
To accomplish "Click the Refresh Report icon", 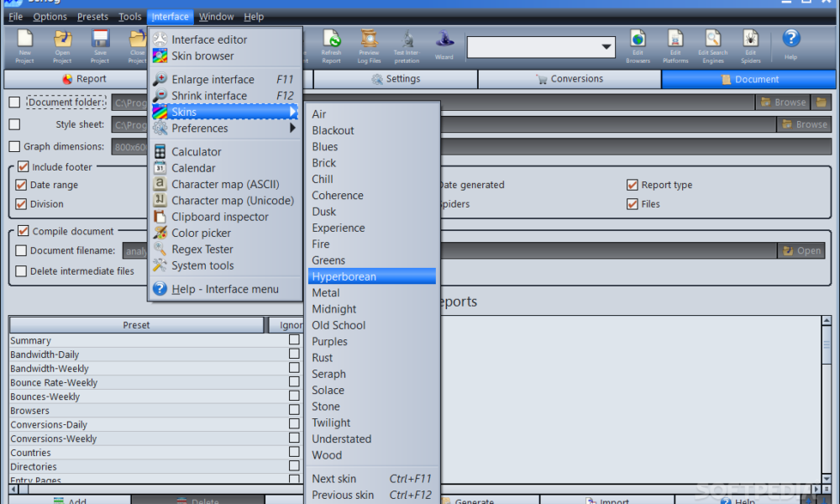I will point(332,45).
